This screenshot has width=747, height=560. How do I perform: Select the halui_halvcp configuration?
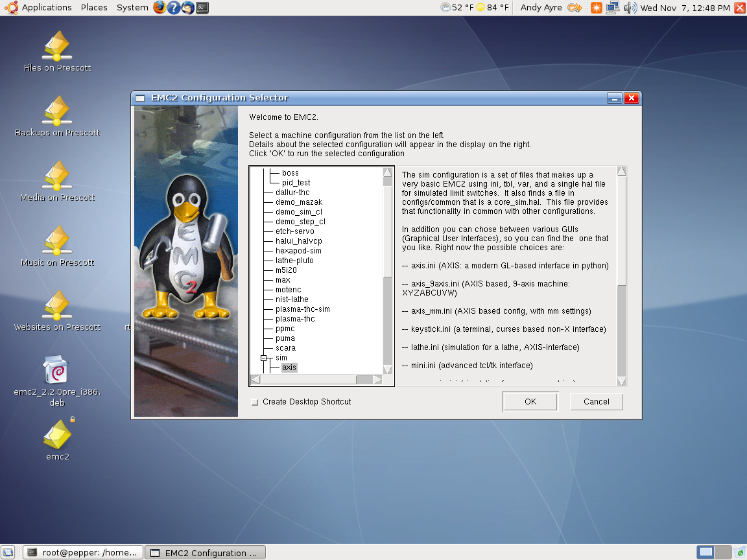[x=299, y=241]
